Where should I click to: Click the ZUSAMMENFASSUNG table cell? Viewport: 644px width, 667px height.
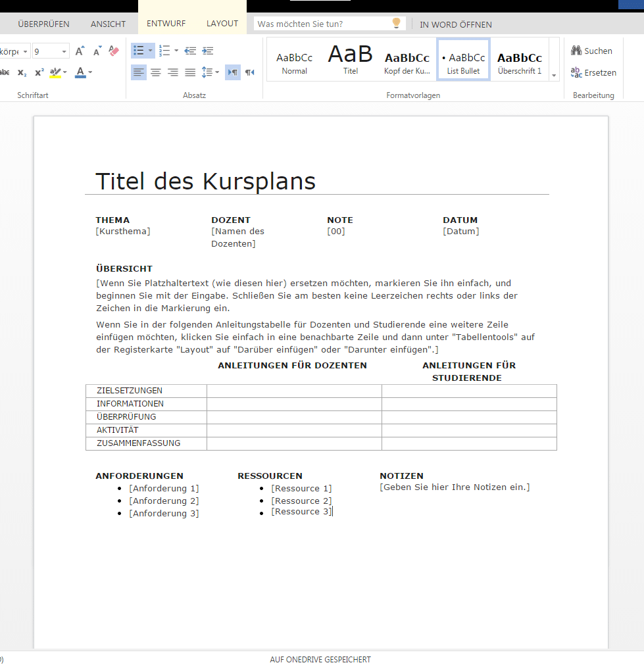(x=146, y=443)
